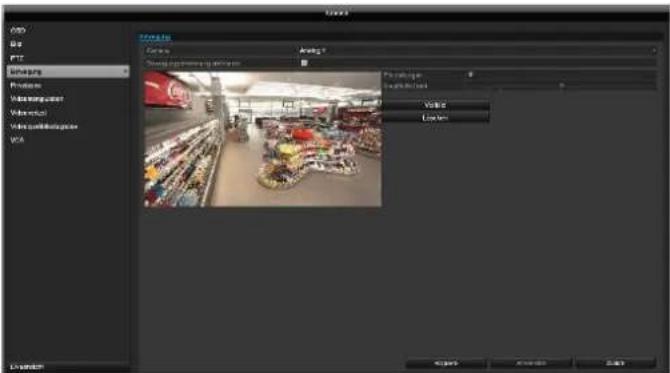Screen dimensions: 670x373
Task: Open the Videoverlust entry
Action: (x=28, y=113)
